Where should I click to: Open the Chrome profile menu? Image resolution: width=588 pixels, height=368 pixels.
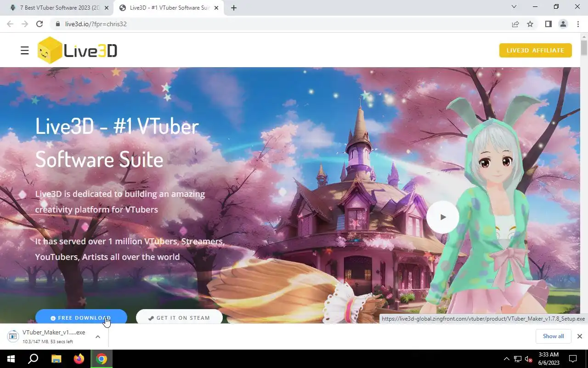click(x=563, y=24)
